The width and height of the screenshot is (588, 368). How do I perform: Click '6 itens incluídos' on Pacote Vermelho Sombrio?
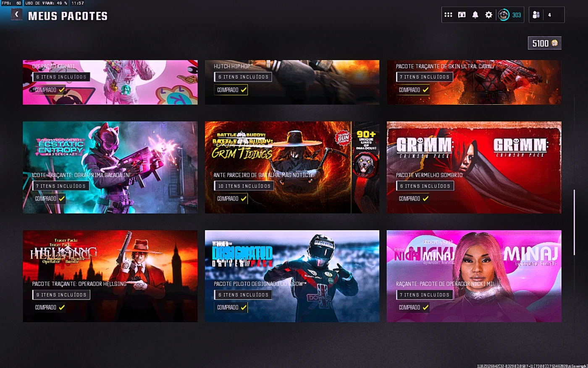pyautogui.click(x=425, y=186)
